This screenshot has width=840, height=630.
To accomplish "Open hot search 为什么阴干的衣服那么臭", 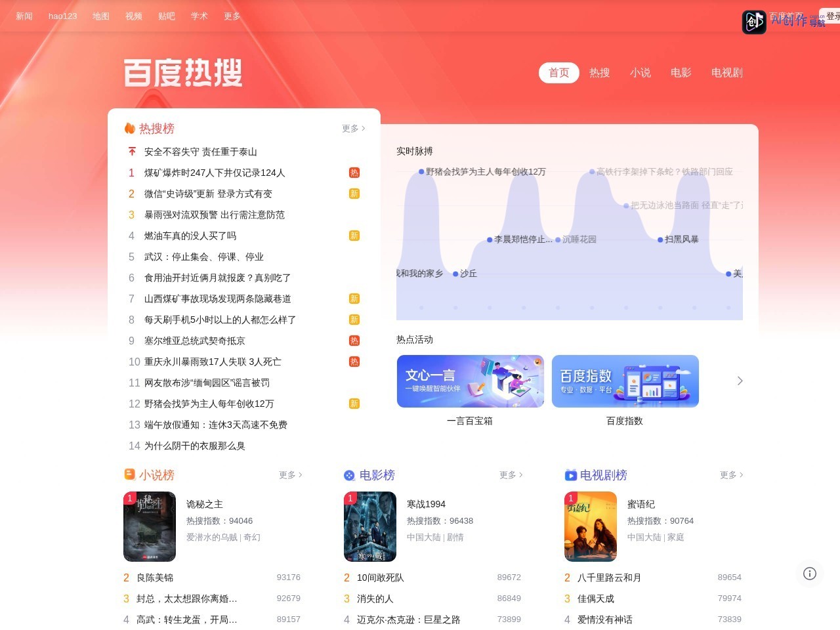I will 195,446.
